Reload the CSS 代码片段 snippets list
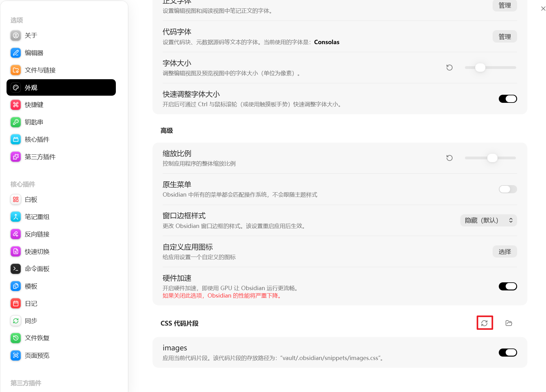The image size is (546, 392). (485, 323)
